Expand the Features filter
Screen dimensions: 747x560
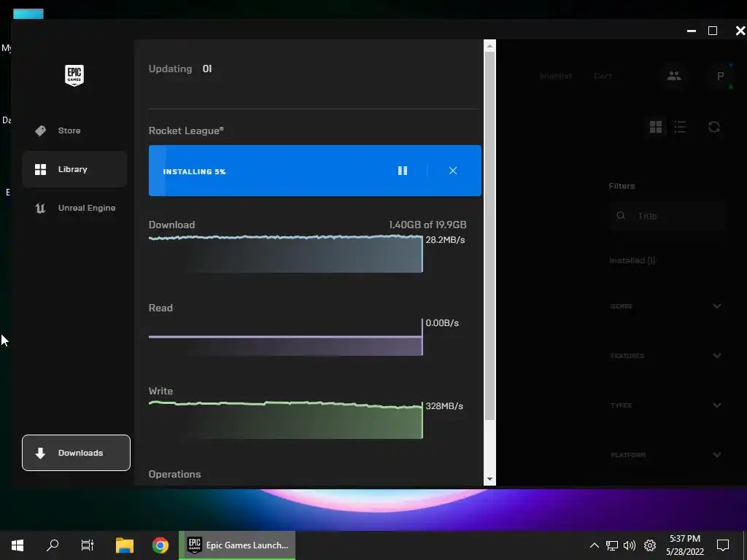coord(666,356)
